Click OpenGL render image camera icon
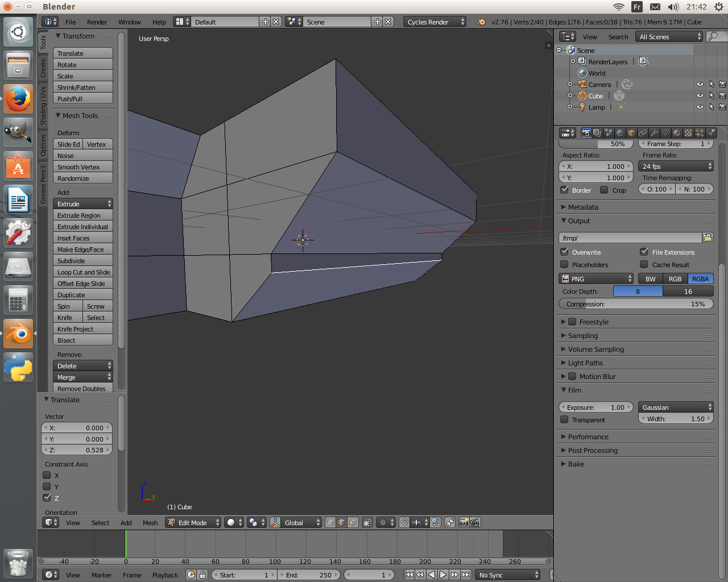 (464, 522)
